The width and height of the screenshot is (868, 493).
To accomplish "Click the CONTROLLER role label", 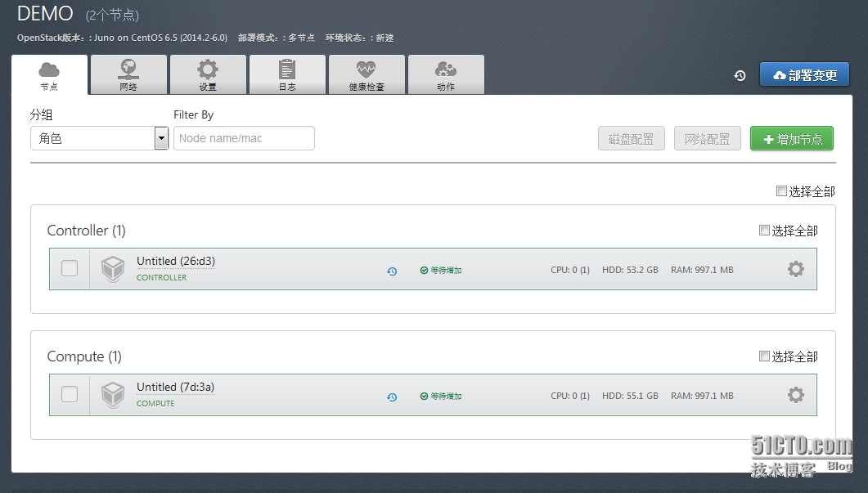I will coord(162,278).
